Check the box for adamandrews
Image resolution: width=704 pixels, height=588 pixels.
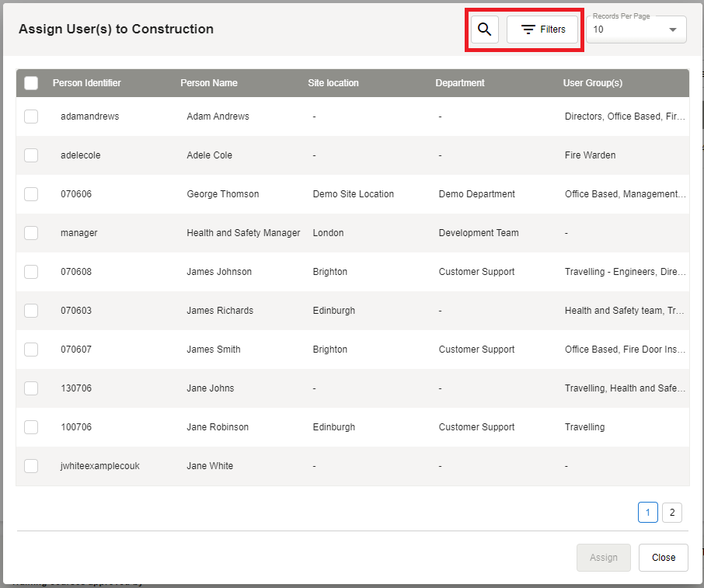tap(31, 117)
